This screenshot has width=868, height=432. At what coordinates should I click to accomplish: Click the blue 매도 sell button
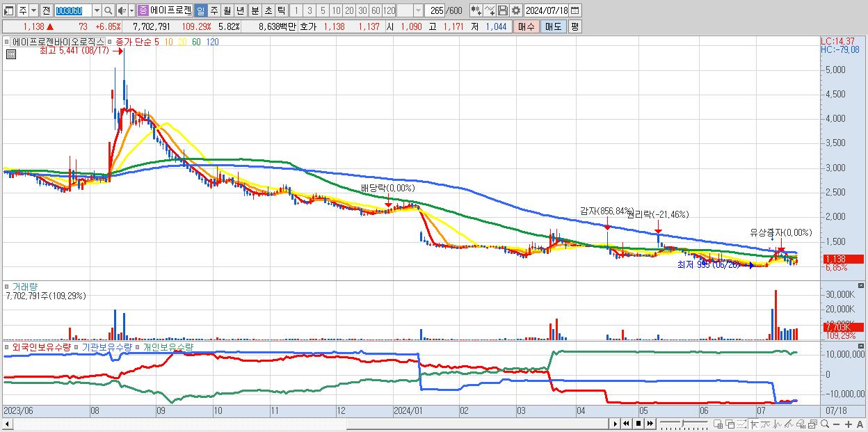pyautogui.click(x=553, y=26)
